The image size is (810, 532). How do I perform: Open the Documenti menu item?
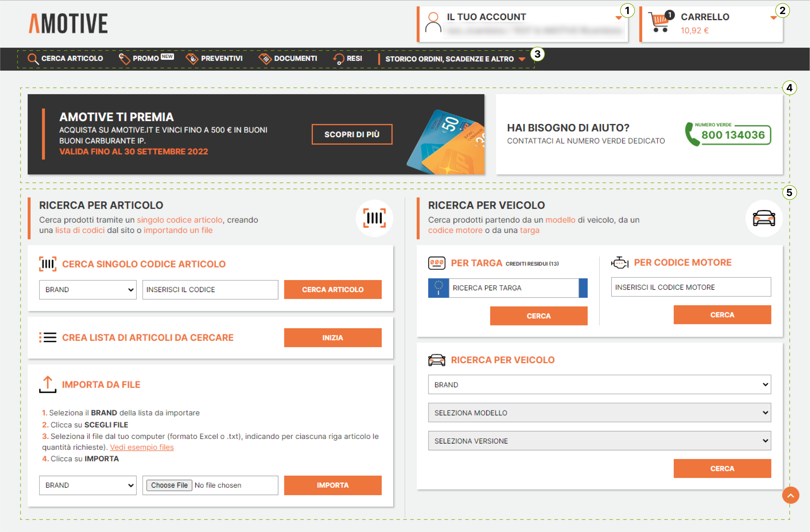[295, 59]
